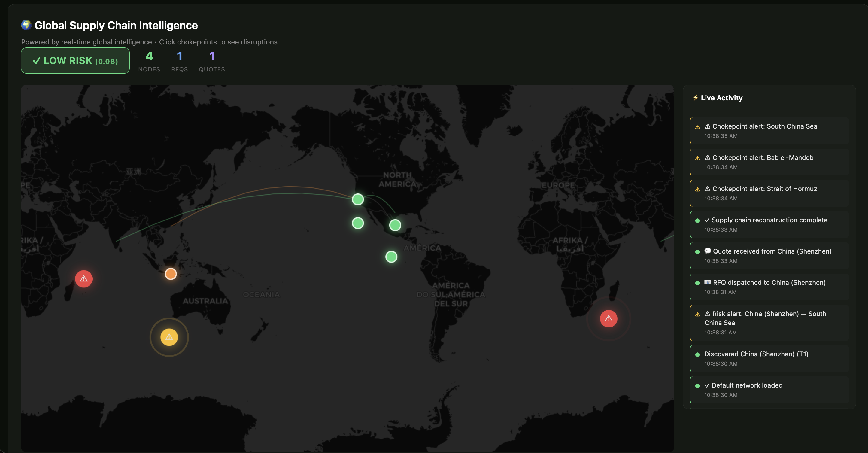Click green node in Pacific west of Mexico
The width and height of the screenshot is (868, 453).
[x=358, y=223]
